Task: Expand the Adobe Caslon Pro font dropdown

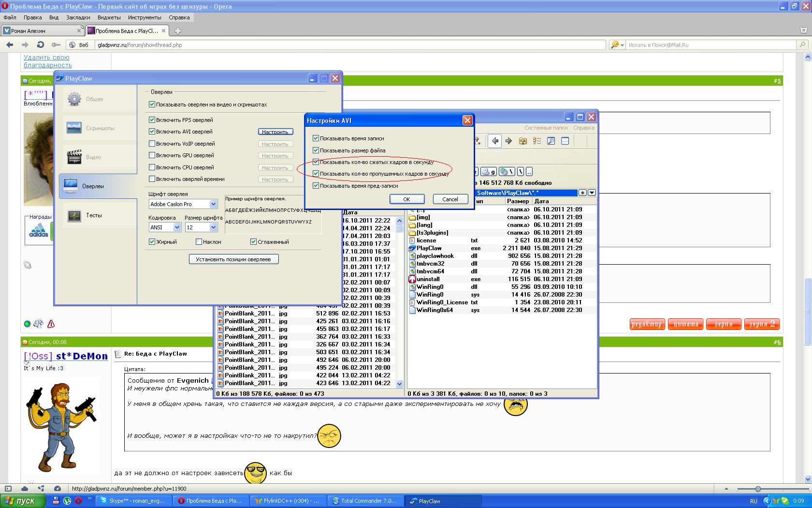Action: coord(213,204)
